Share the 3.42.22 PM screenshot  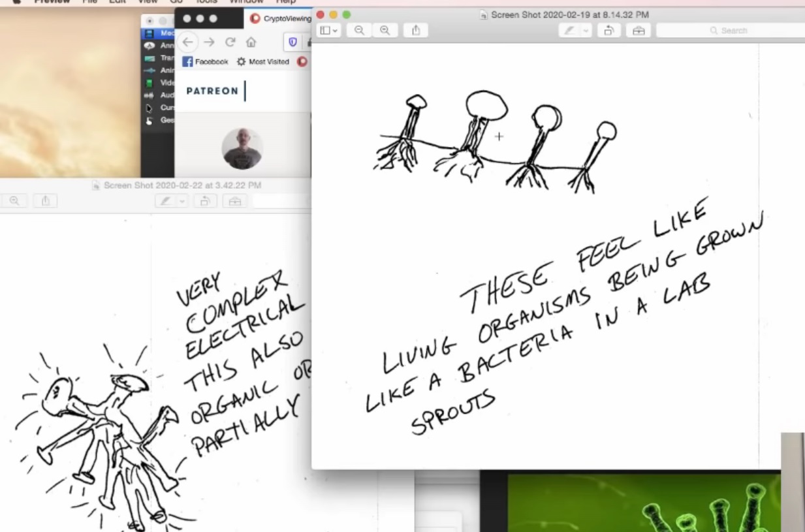tap(45, 202)
